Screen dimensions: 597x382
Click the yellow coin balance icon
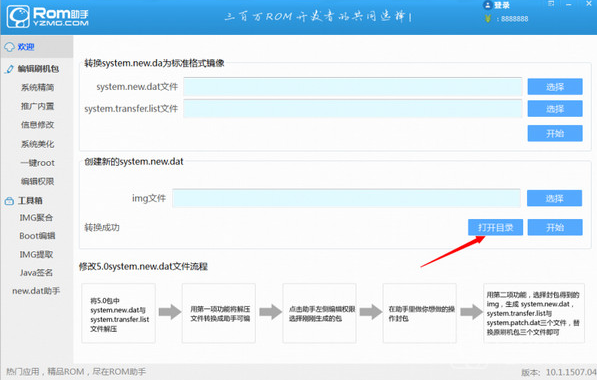point(488,18)
